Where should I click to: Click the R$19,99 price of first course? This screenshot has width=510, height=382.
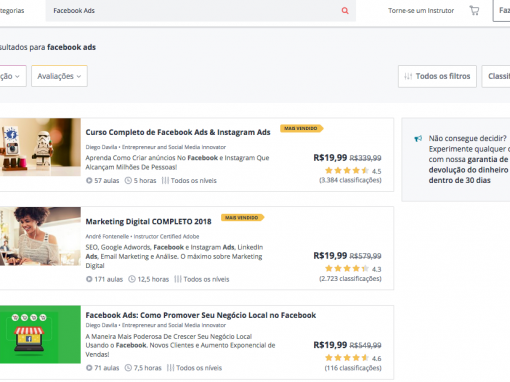[330, 158]
